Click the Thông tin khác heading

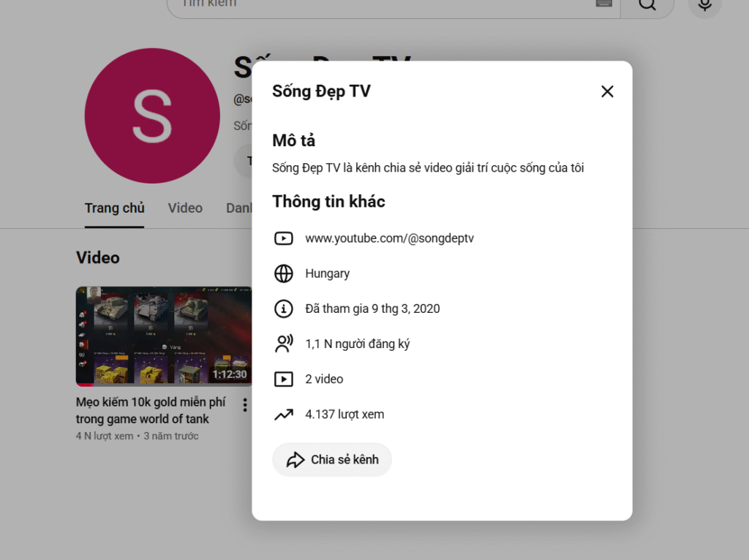coord(328,202)
